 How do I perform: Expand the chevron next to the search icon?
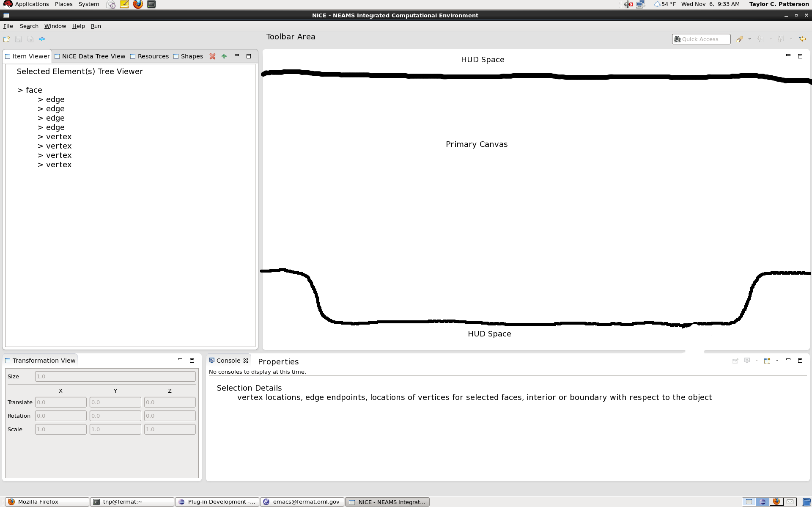tap(749, 39)
